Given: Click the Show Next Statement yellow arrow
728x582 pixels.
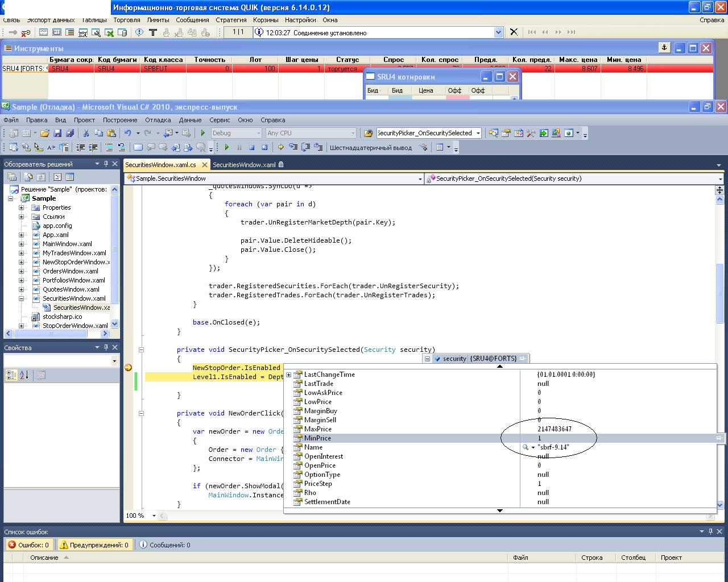Looking at the screenshot, I should (x=280, y=147).
